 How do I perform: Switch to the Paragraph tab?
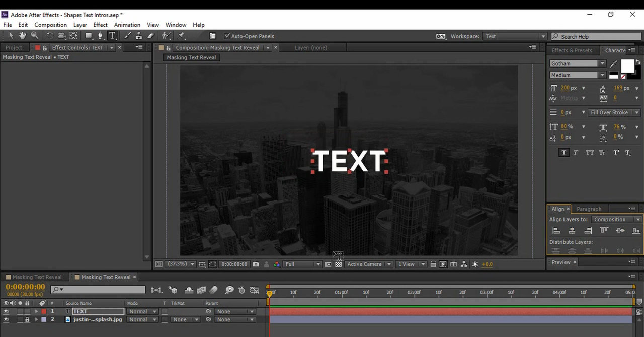click(x=589, y=209)
